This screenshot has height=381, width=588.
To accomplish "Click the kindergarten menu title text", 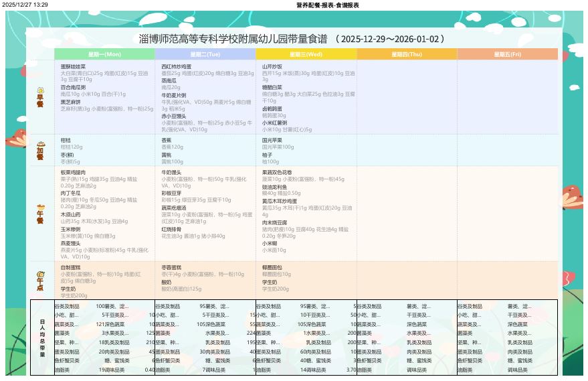I will pos(291,39).
